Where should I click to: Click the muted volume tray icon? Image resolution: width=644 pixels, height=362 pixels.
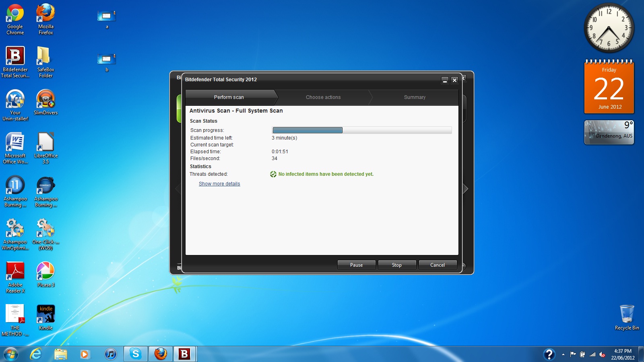pyautogui.click(x=602, y=354)
